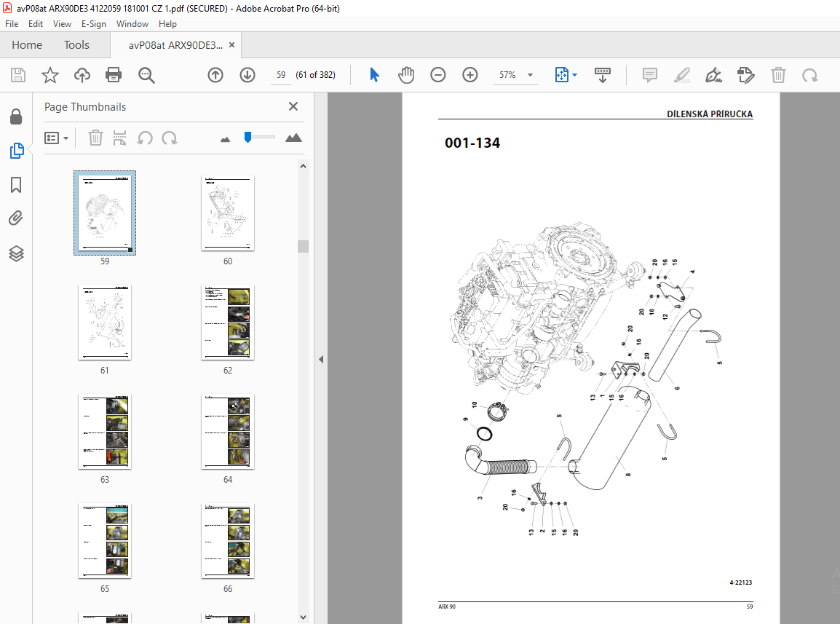Click the zoom in plus button
The image size is (840, 624).
469,75
